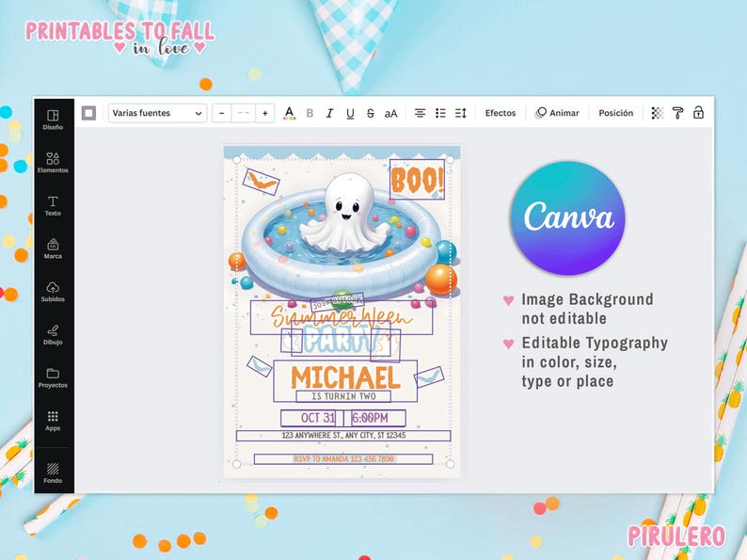
Task: Toggle strikethrough formatting
Action: click(x=370, y=113)
